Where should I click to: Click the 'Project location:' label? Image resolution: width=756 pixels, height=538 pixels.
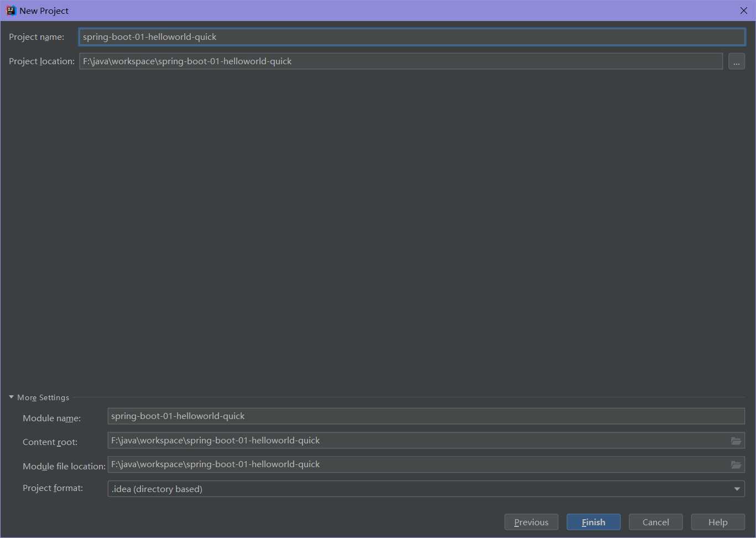pos(41,61)
